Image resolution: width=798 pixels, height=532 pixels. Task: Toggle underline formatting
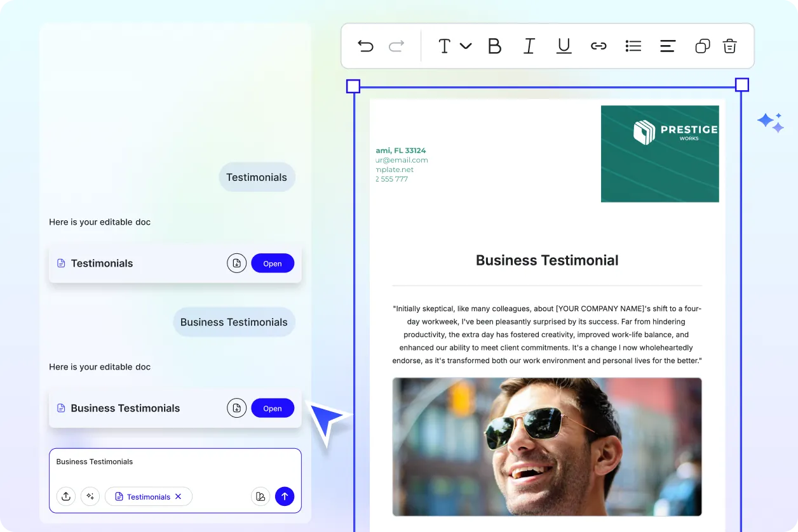coord(564,46)
